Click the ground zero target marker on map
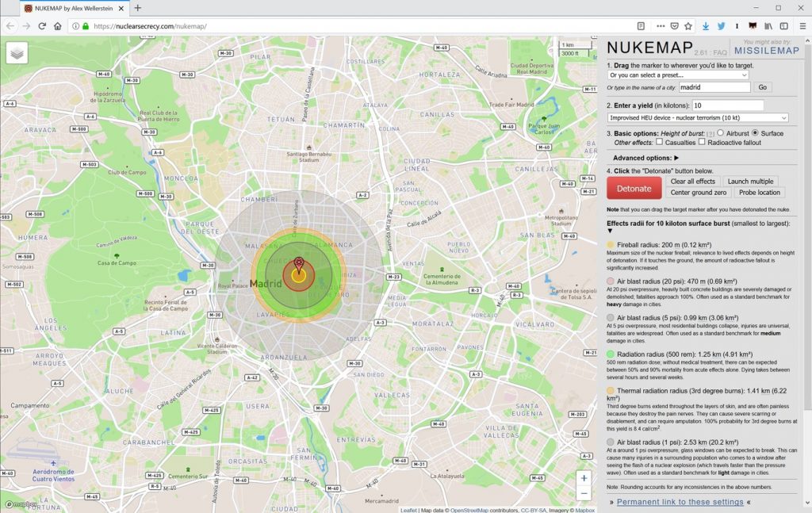 tap(299, 265)
